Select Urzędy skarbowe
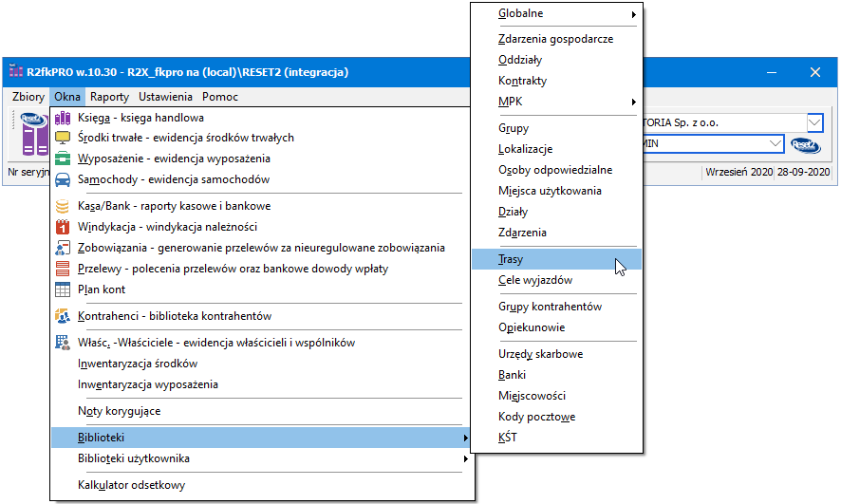Screen dimensions: 841x504 pyautogui.click(x=556, y=354)
